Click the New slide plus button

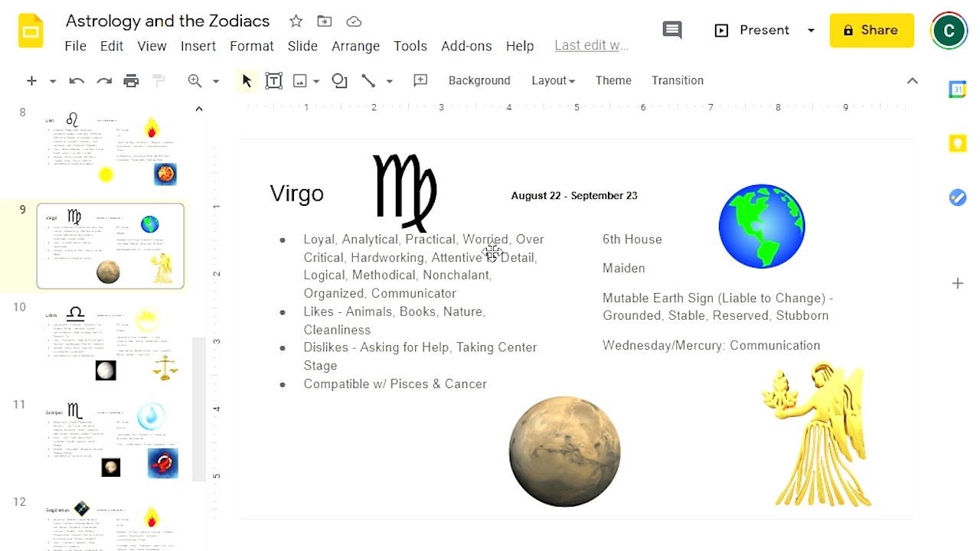tap(31, 80)
